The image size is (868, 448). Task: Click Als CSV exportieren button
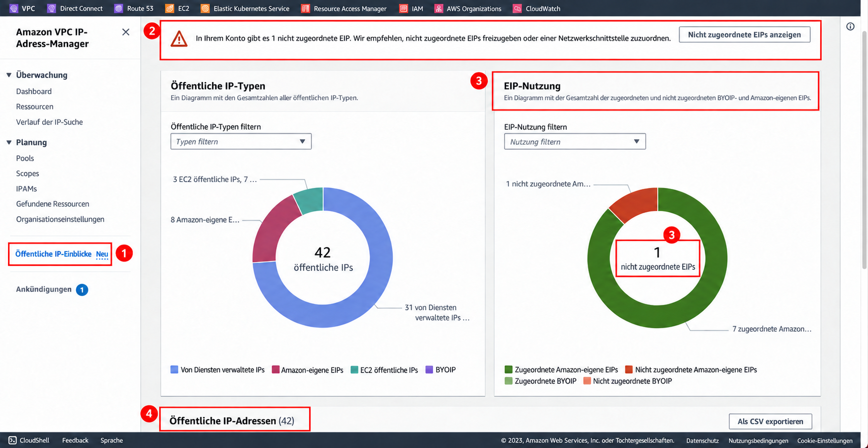tap(770, 421)
